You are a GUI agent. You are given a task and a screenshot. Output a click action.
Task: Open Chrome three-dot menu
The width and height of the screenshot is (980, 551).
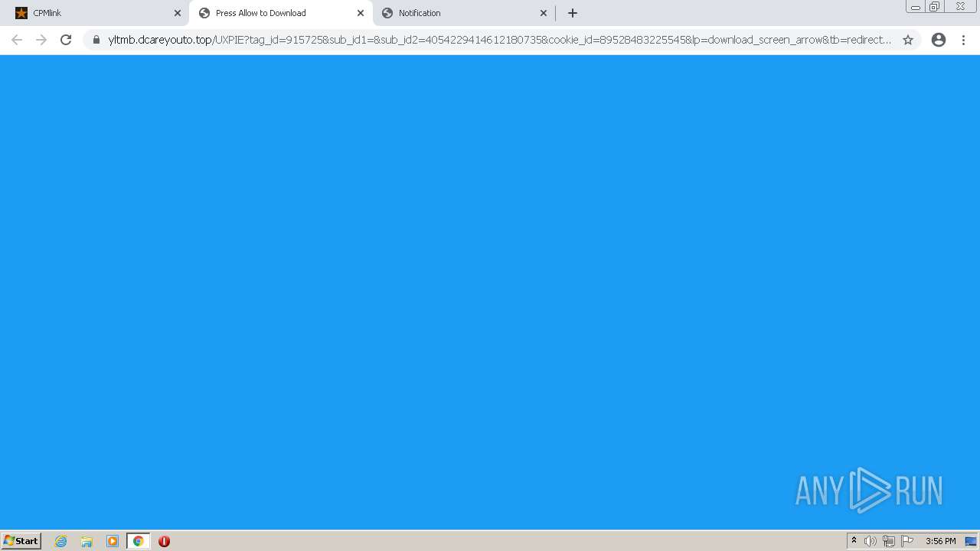pos(964,40)
